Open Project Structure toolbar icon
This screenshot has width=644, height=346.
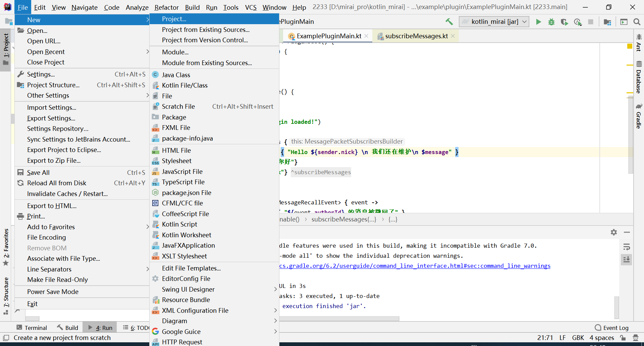[x=607, y=22]
